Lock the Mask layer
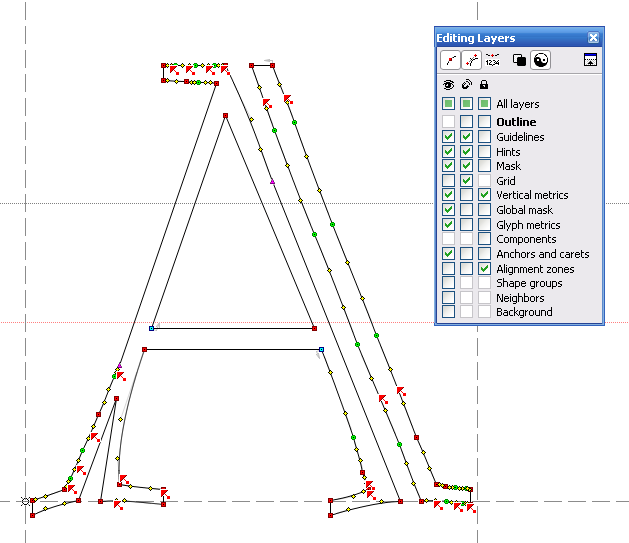 [484, 166]
